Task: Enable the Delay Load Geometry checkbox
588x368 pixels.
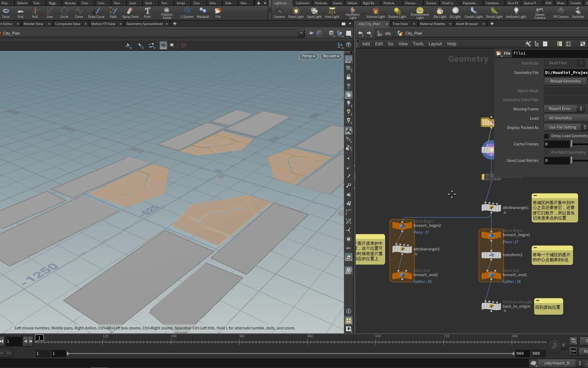Action: click(546, 136)
